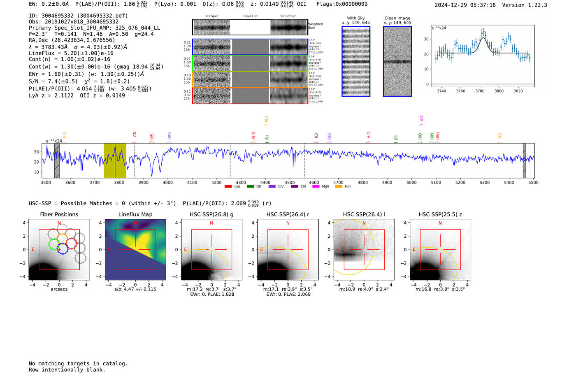This screenshot has width=576, height=392.
Task: Click the dark purple CIII legend swatch
Action: pyautogui.click(x=295, y=187)
